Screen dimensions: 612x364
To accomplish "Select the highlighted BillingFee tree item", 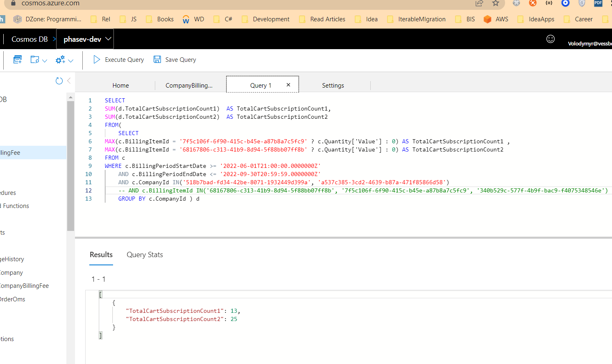I will (33, 153).
